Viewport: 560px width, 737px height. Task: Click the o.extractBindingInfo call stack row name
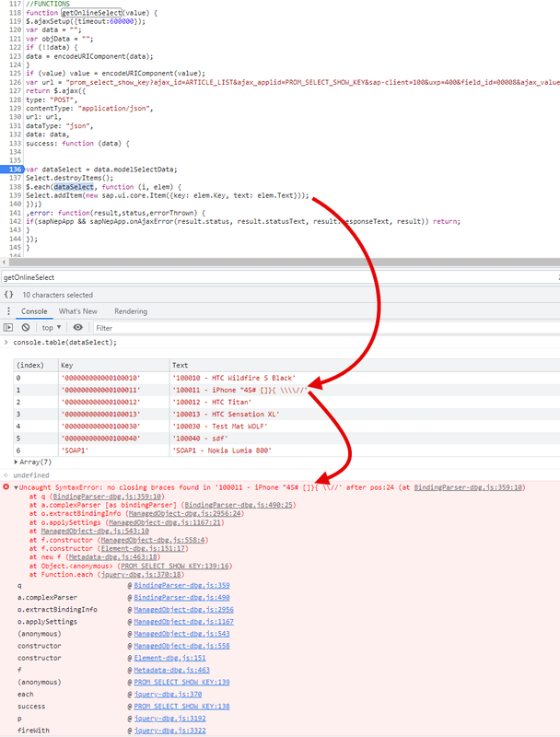tap(57, 610)
